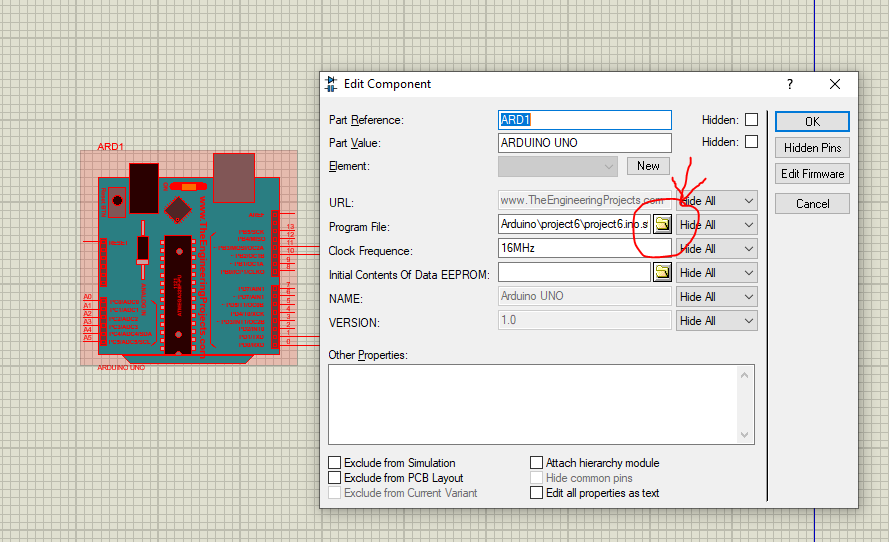Click Other Properties scrollbar up arrow
889x542 pixels.
pos(744,375)
